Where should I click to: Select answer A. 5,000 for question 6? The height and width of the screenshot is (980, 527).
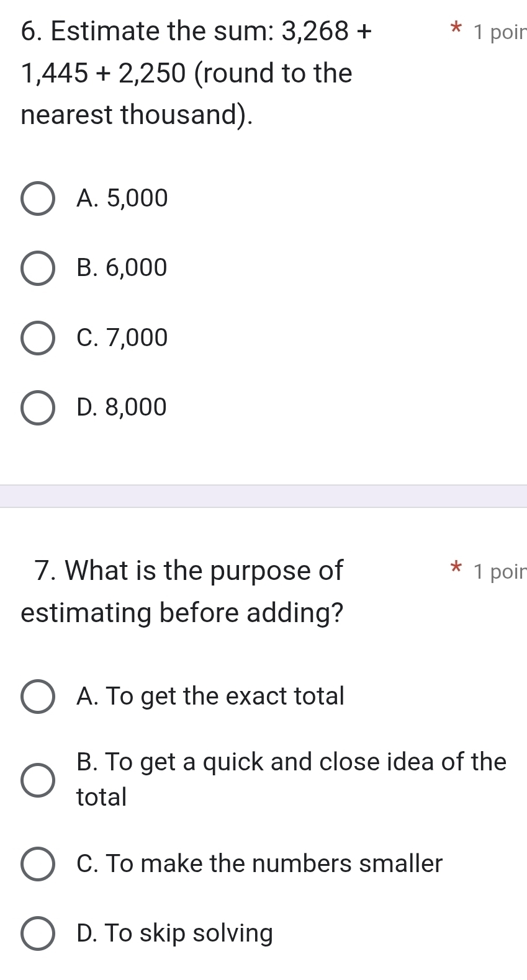point(37,198)
